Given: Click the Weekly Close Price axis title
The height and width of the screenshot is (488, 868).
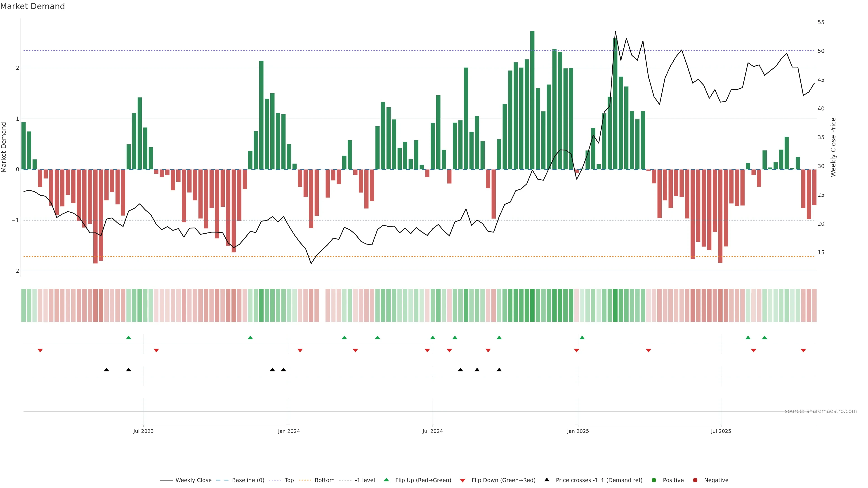Looking at the screenshot, I should point(833,147).
